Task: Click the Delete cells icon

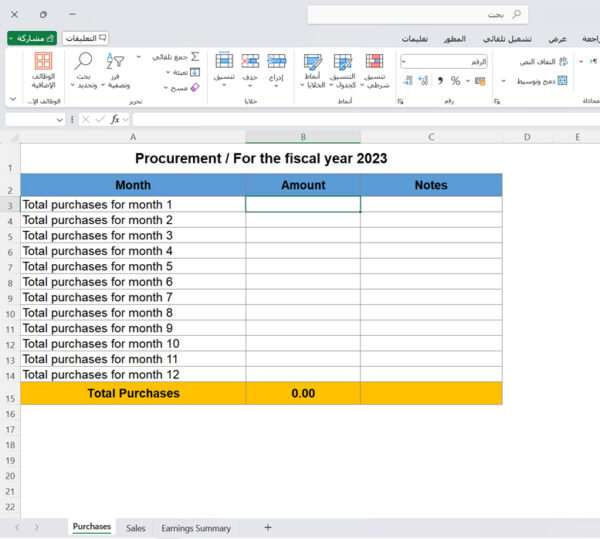Action: coord(250,62)
